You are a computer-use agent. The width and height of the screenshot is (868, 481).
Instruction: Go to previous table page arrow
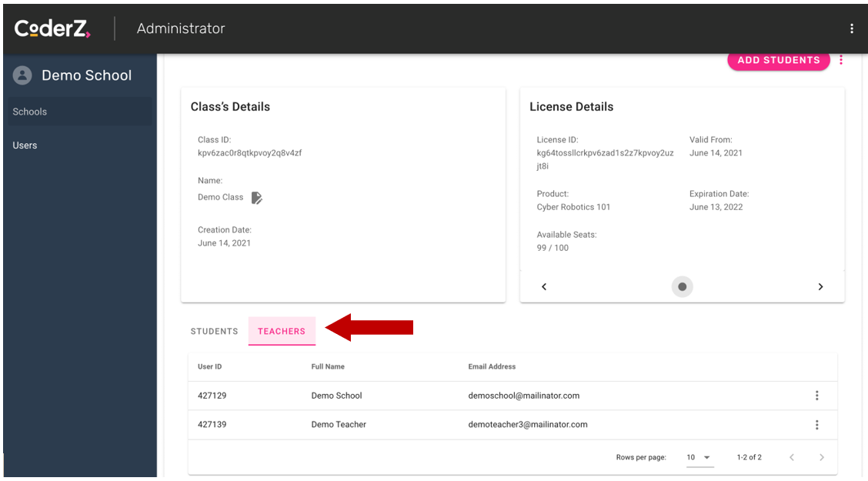(x=792, y=457)
